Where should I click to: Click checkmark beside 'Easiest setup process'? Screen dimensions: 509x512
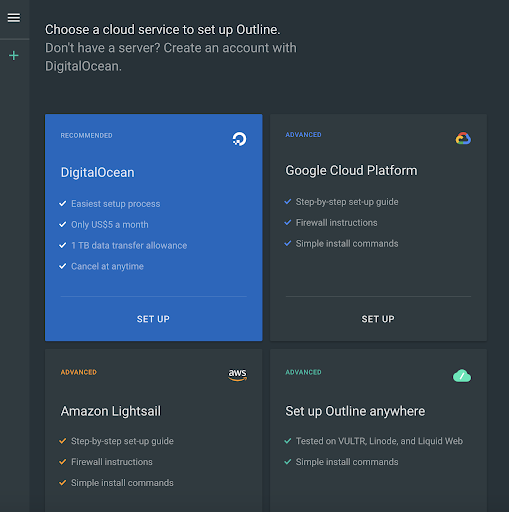tap(63, 203)
